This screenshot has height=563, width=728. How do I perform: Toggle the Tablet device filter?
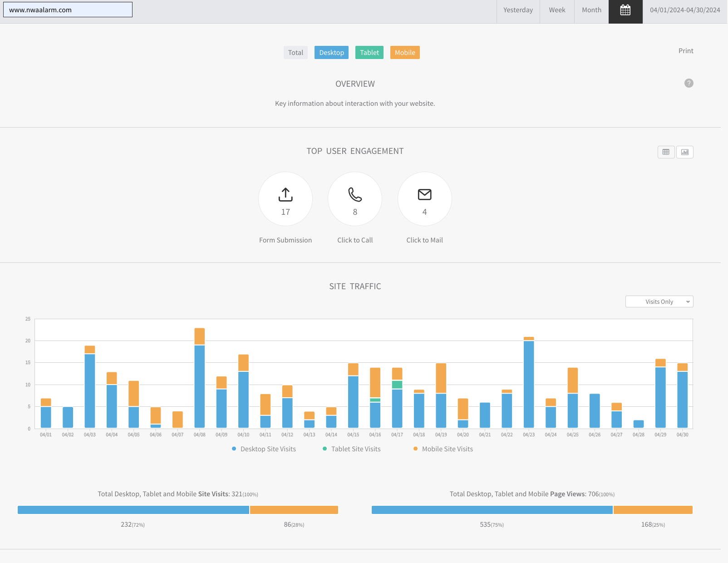click(x=369, y=53)
